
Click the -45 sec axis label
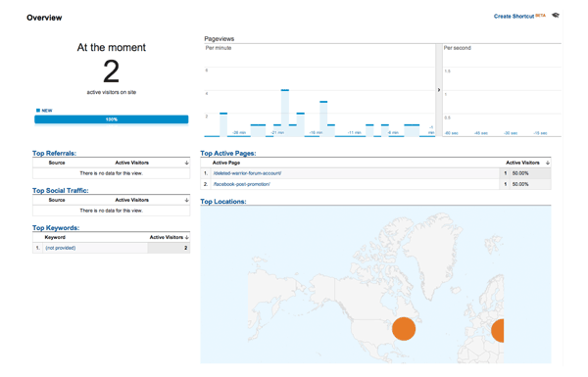point(481,133)
